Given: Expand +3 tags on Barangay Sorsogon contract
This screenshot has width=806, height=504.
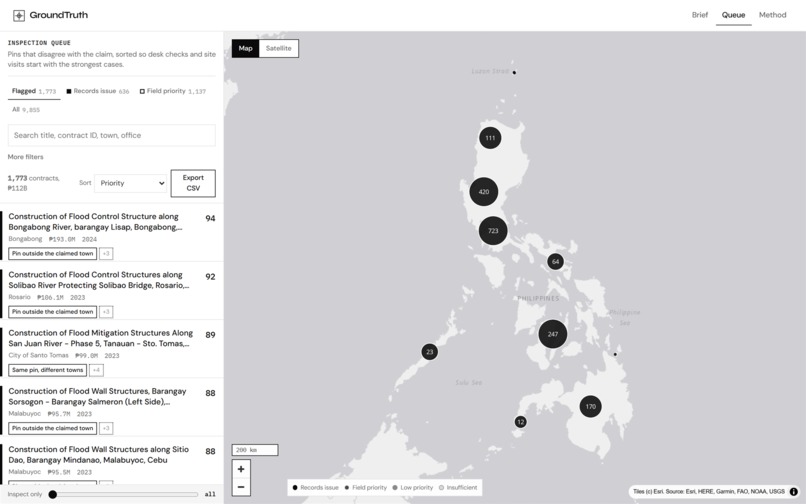Looking at the screenshot, I should 106,428.
